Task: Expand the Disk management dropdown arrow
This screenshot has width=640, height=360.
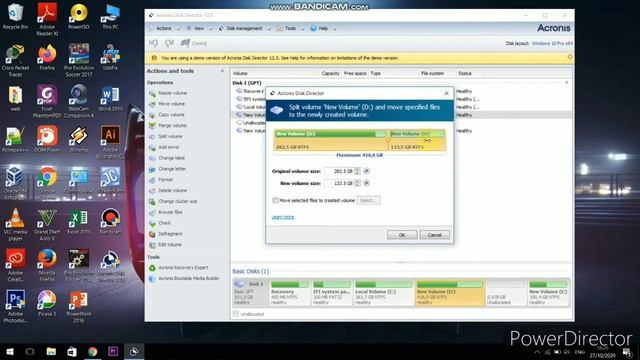Action: (269, 29)
